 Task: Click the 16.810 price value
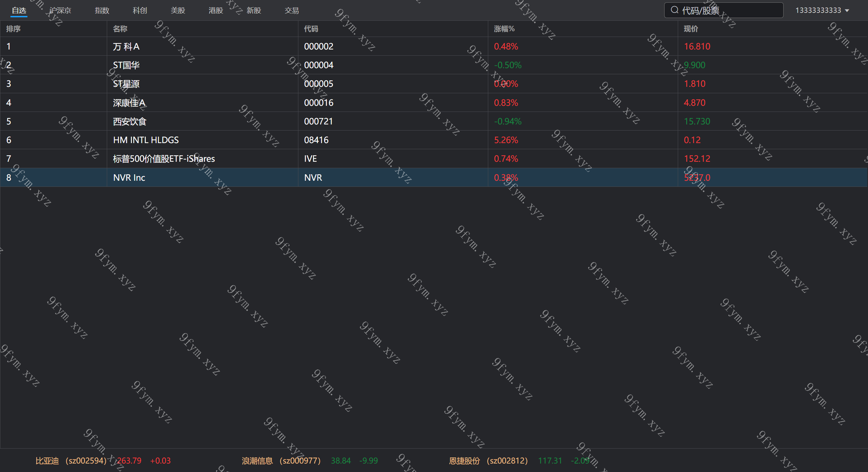point(697,46)
